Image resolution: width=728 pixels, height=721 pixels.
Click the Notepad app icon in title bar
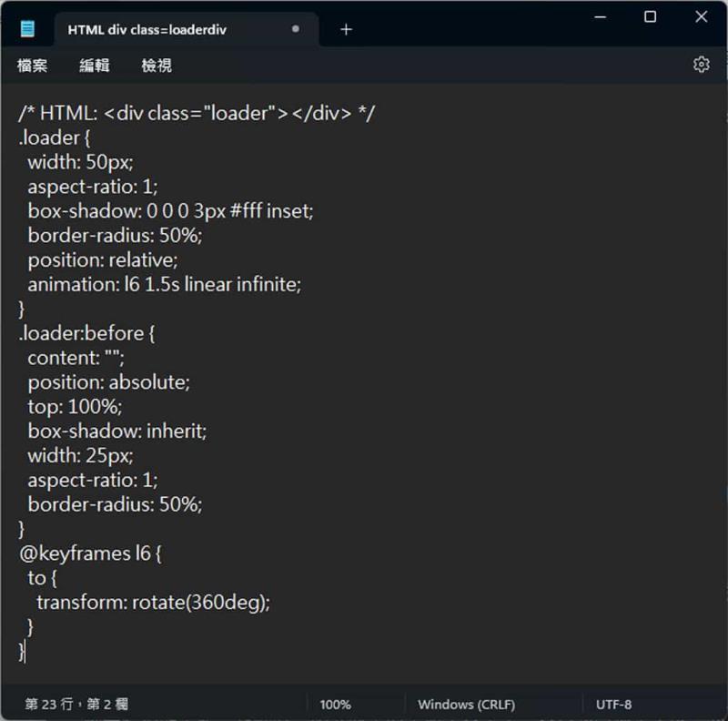pyautogui.click(x=27, y=29)
